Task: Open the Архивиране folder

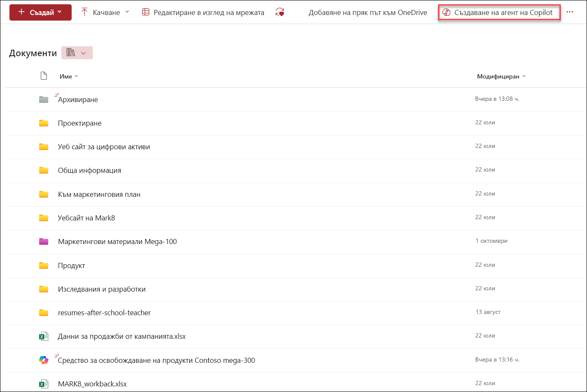Action: tap(78, 100)
